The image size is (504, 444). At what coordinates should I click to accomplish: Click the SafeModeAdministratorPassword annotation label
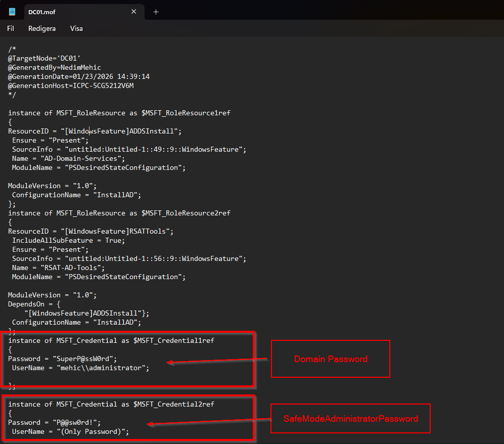point(350,419)
